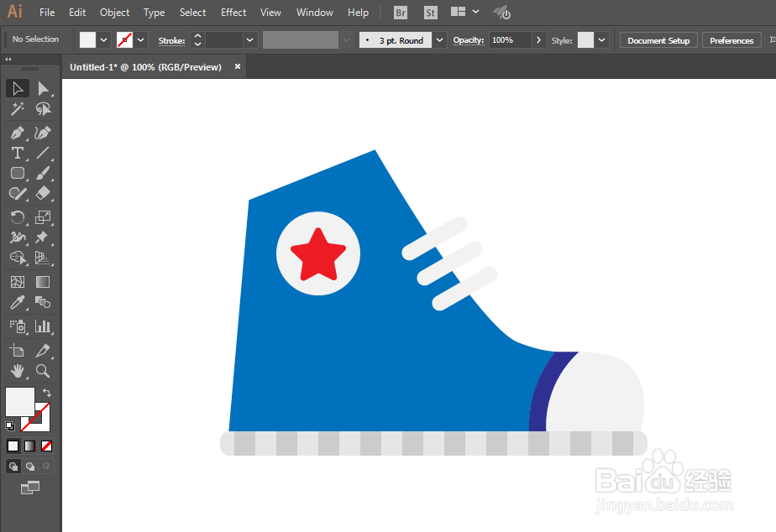The image size is (776, 532).
Task: Click control bar stroke swatch
Action: [x=124, y=40]
